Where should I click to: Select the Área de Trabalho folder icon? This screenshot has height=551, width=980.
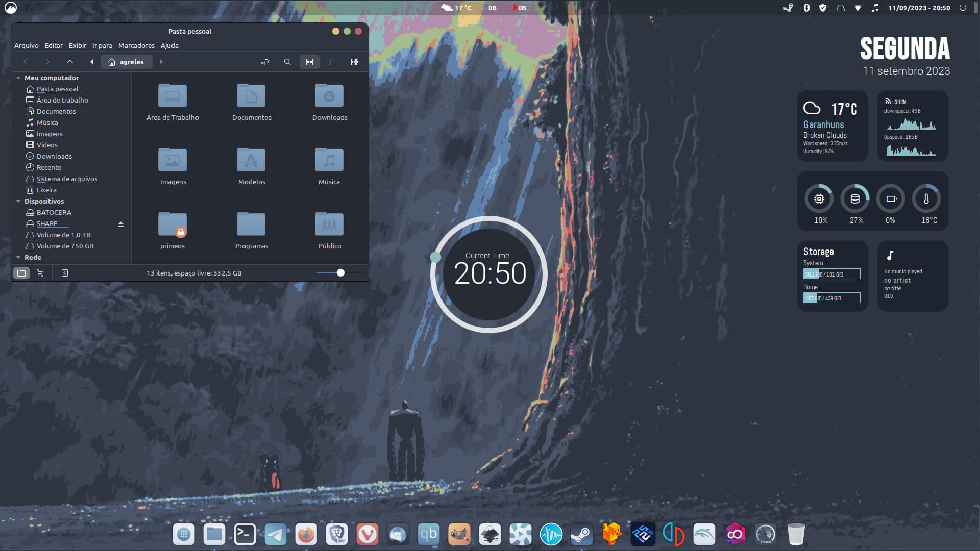pyautogui.click(x=173, y=95)
